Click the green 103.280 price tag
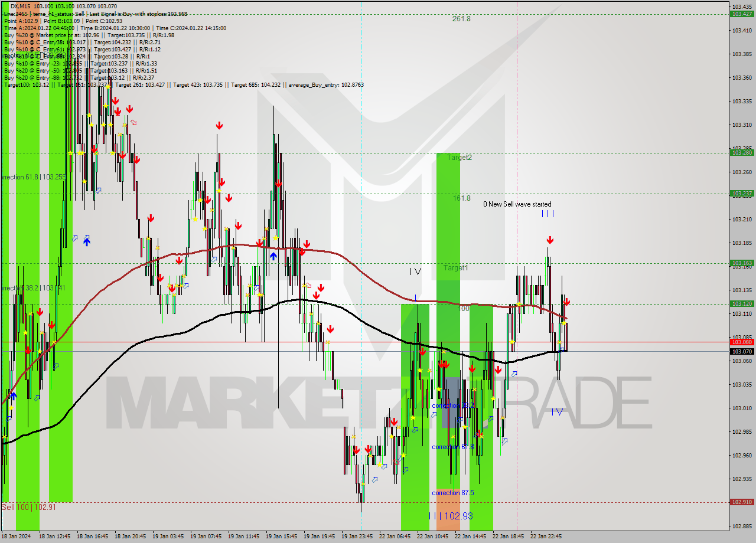The height and width of the screenshot is (543, 756). [x=742, y=152]
